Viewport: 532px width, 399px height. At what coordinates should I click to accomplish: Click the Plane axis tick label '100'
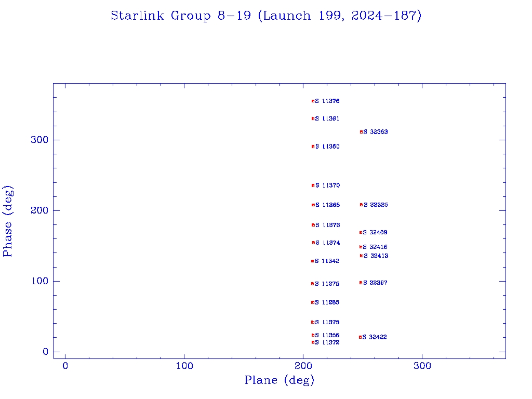pyautogui.click(x=184, y=366)
